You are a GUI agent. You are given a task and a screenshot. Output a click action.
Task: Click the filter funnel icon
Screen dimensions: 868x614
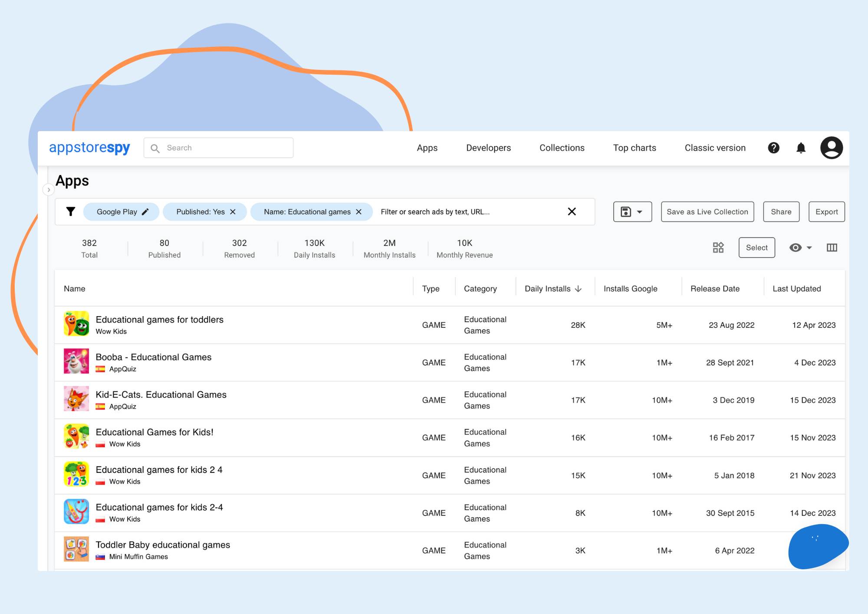[70, 211]
